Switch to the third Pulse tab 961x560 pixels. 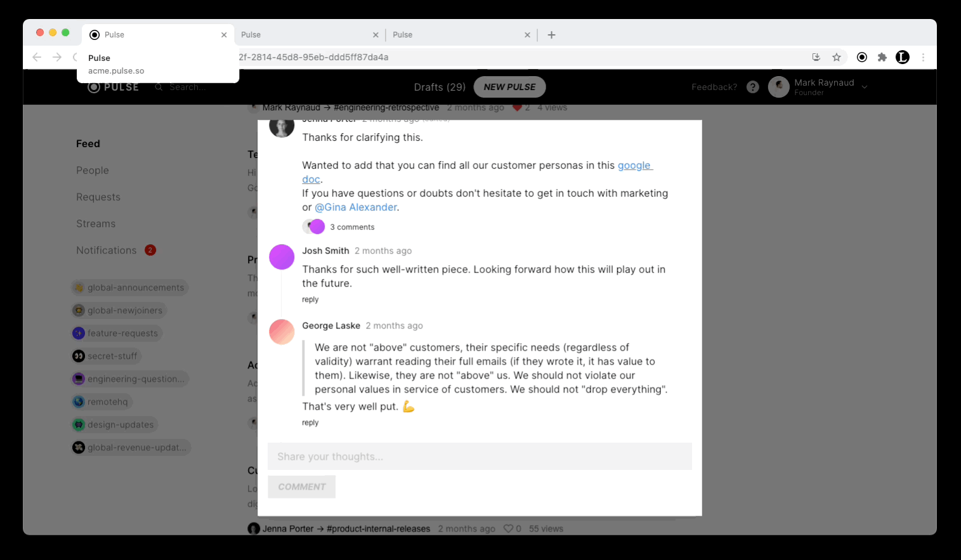[457, 35]
